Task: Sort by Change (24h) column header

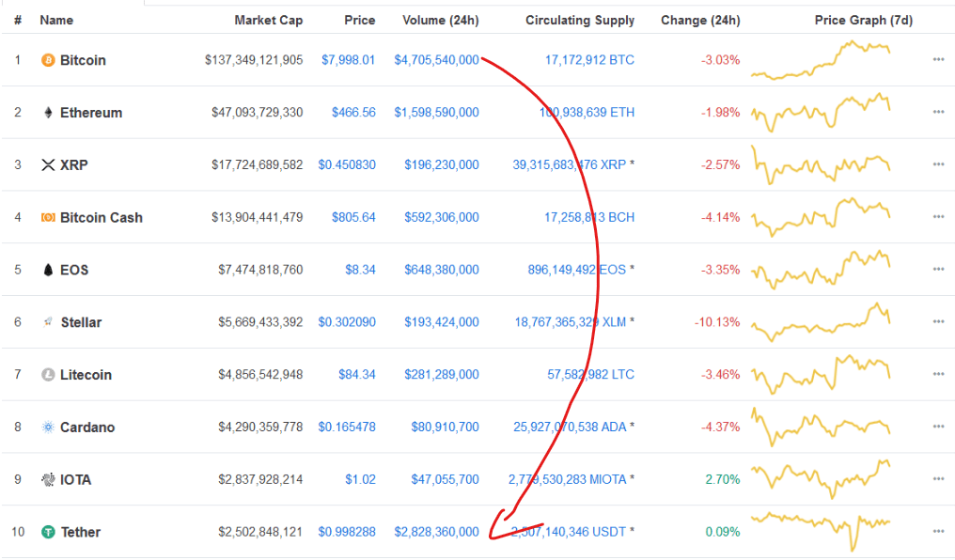Action: (x=700, y=20)
